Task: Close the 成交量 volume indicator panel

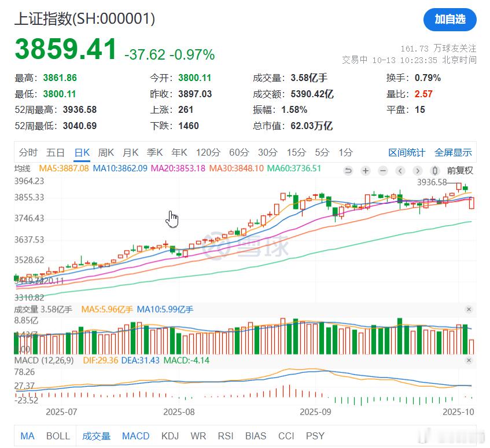Action: pos(469,309)
